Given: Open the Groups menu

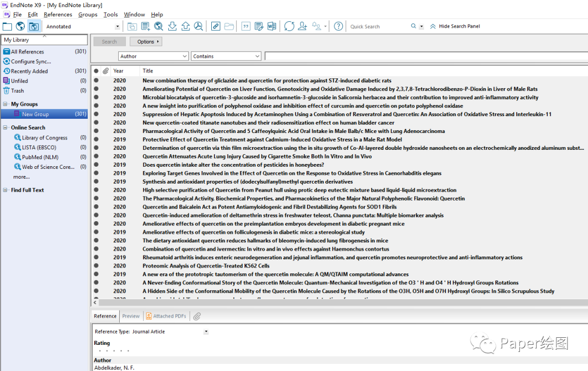Looking at the screenshot, I should 88,15.
